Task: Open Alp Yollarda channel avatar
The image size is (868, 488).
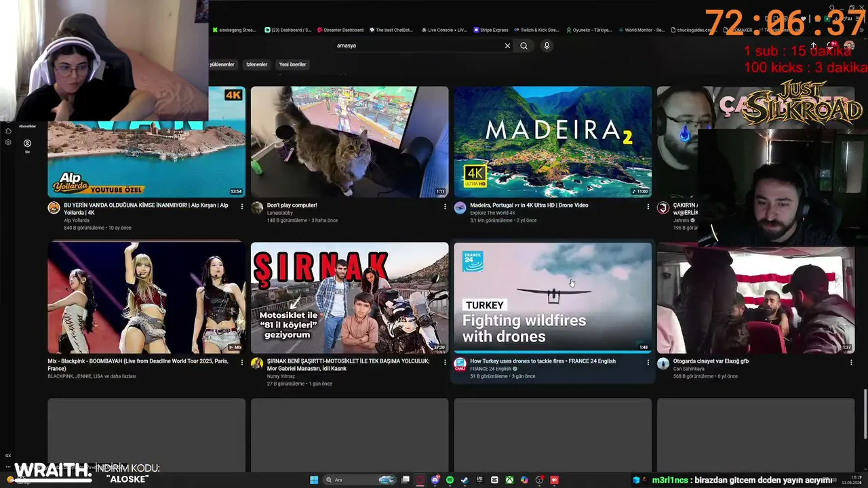Action: pos(54,208)
